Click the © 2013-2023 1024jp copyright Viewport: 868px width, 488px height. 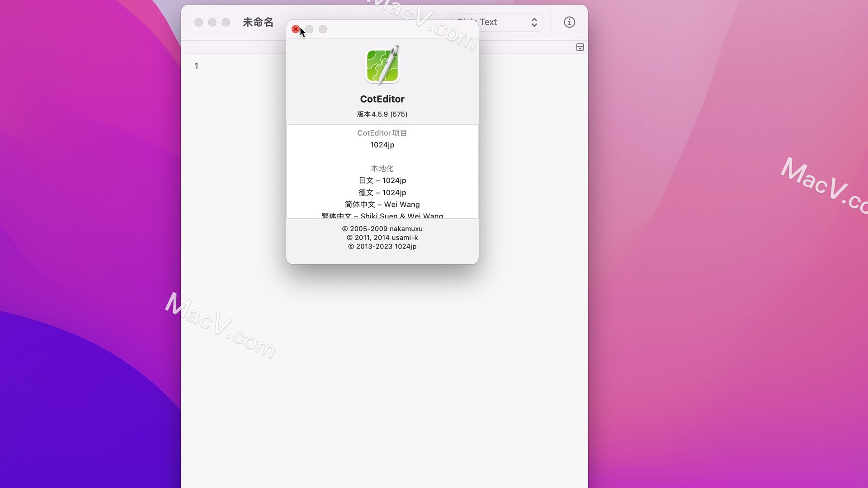[382, 247]
